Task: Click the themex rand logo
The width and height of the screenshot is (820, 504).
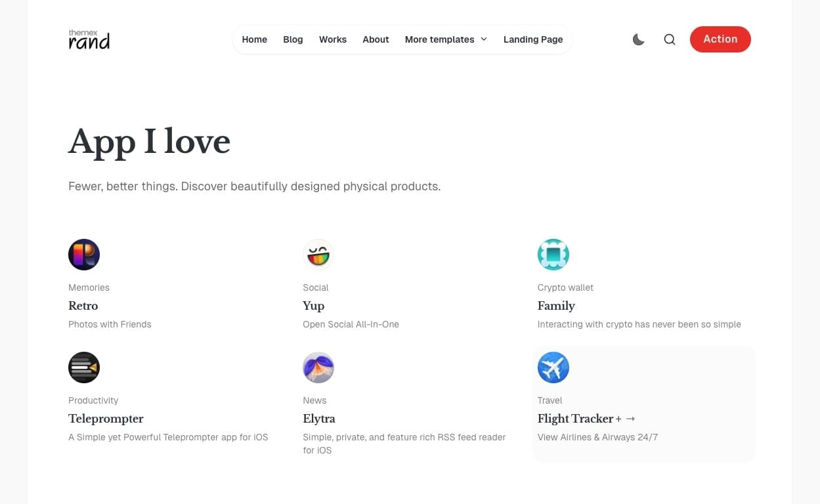Action: (89, 39)
